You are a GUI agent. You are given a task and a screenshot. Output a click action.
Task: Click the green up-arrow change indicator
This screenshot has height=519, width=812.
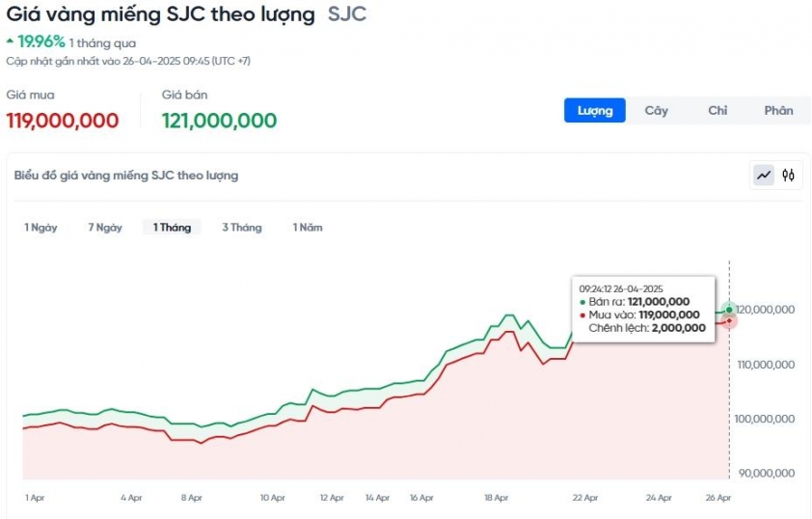(x=10, y=41)
